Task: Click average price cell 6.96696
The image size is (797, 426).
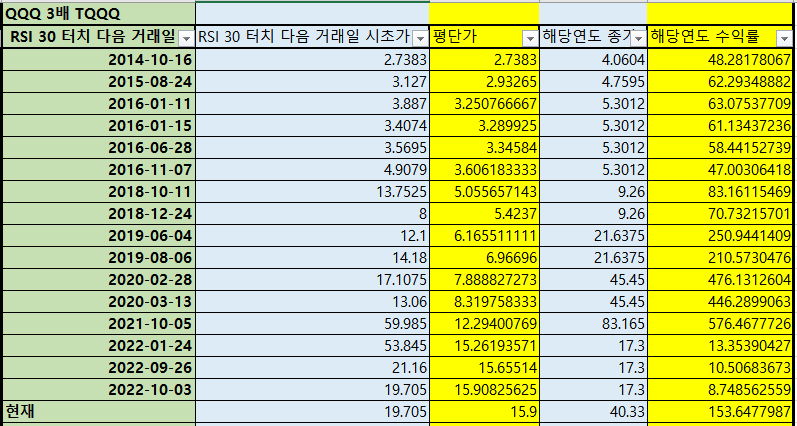Action: (484, 258)
